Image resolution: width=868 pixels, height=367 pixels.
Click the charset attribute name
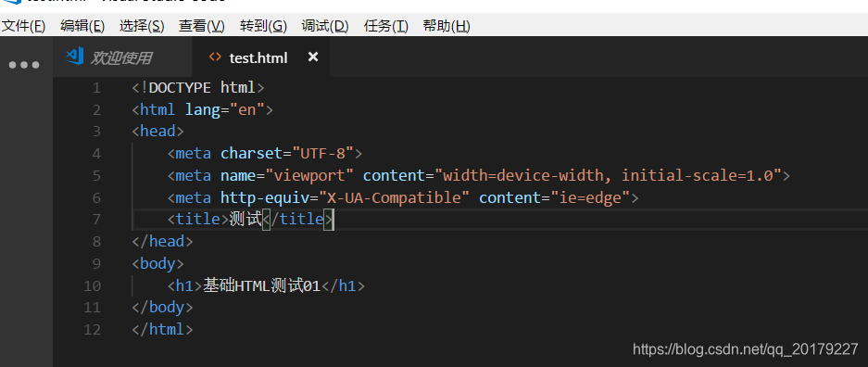pyautogui.click(x=252, y=153)
